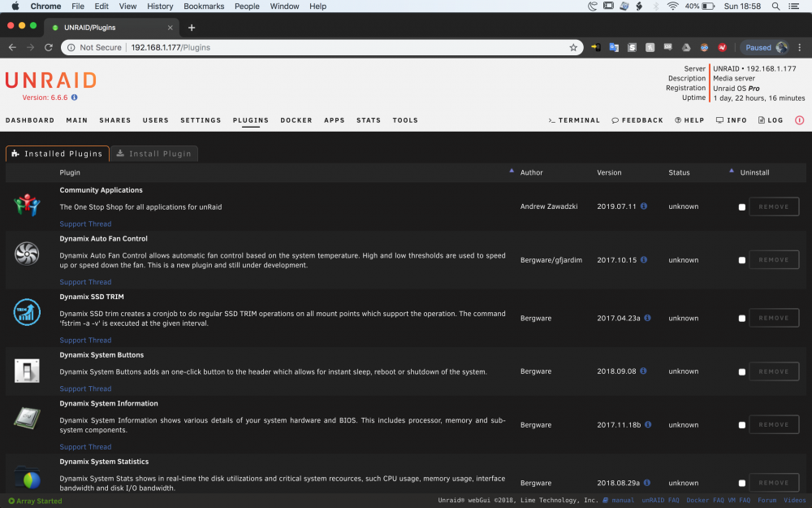
Task: Tick uninstall checkbox for Dynamix SSD TRIM
Action: click(x=742, y=319)
